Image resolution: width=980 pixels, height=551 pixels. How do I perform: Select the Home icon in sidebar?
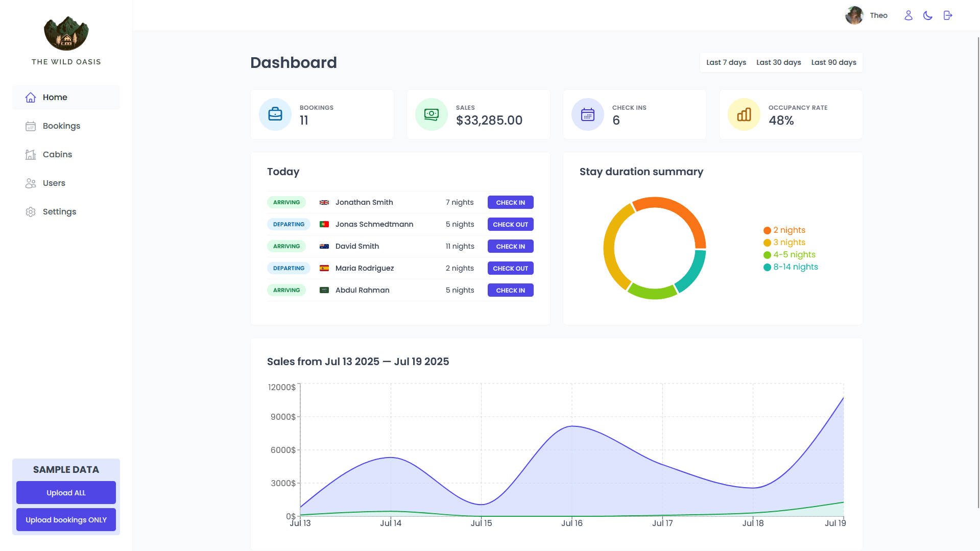[31, 97]
